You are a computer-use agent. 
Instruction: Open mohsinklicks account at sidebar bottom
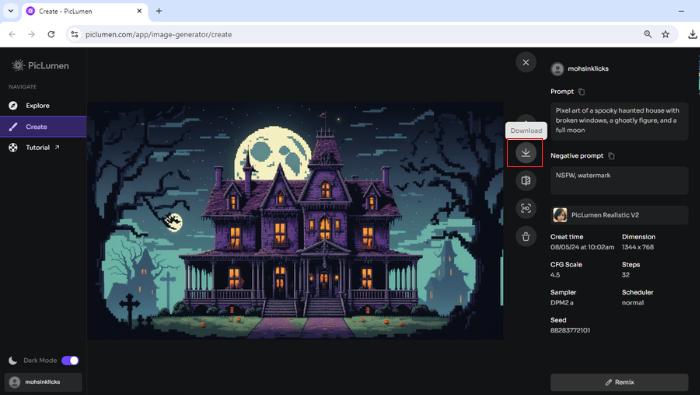click(43, 382)
